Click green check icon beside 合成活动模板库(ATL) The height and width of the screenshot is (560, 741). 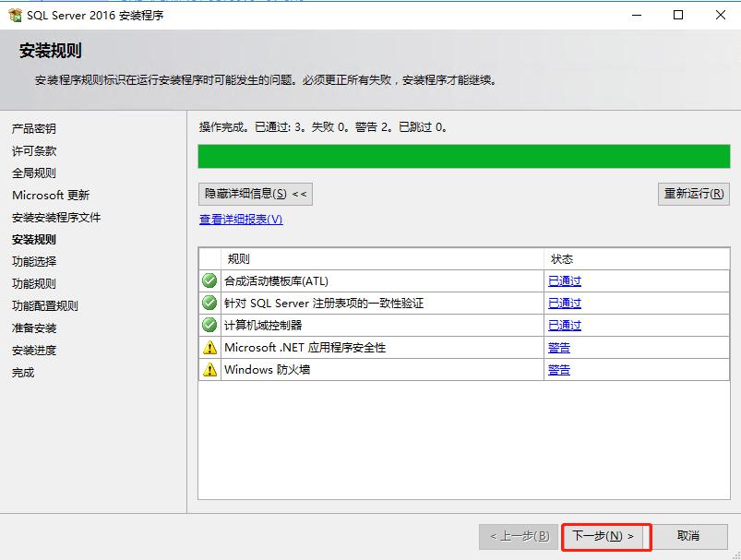[209, 281]
